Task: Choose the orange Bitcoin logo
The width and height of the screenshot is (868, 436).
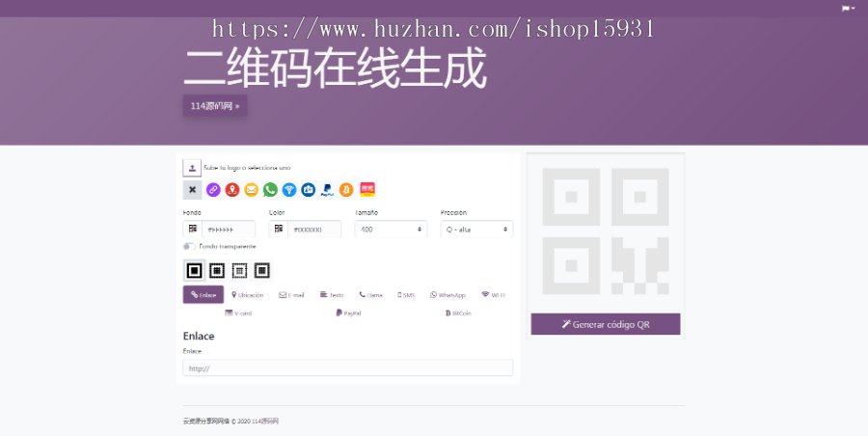Action: tap(346, 190)
